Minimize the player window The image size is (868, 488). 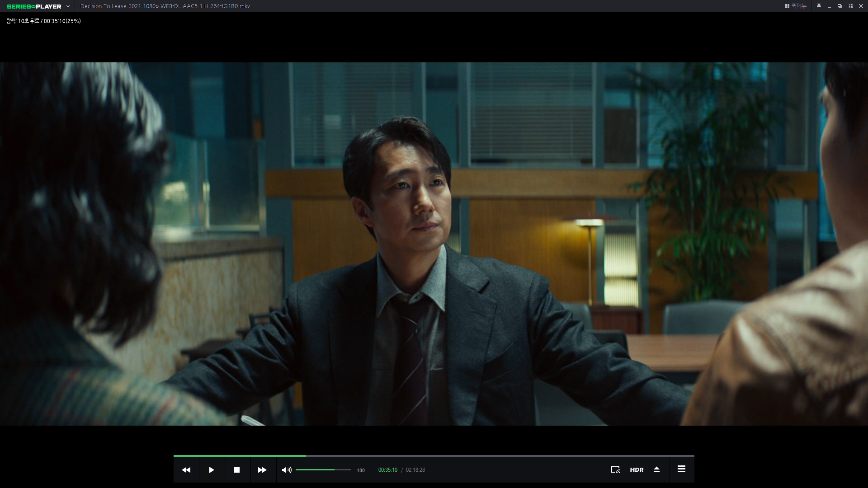pyautogui.click(x=829, y=6)
